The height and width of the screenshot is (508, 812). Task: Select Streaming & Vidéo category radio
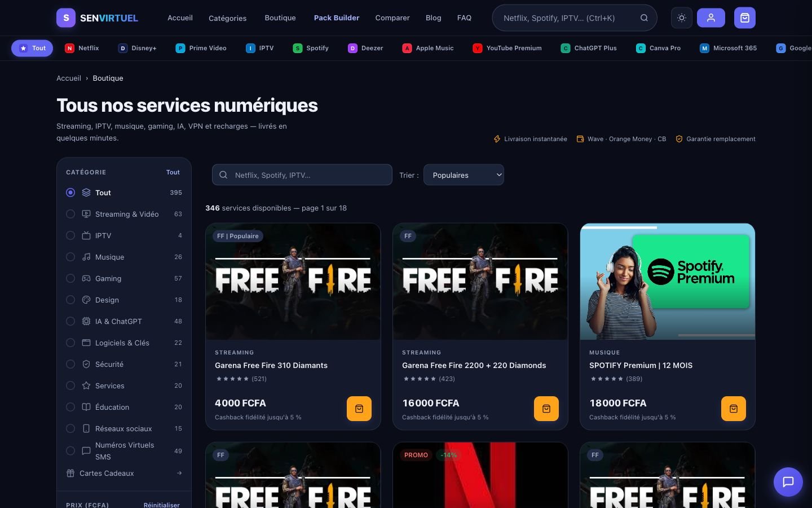click(70, 214)
